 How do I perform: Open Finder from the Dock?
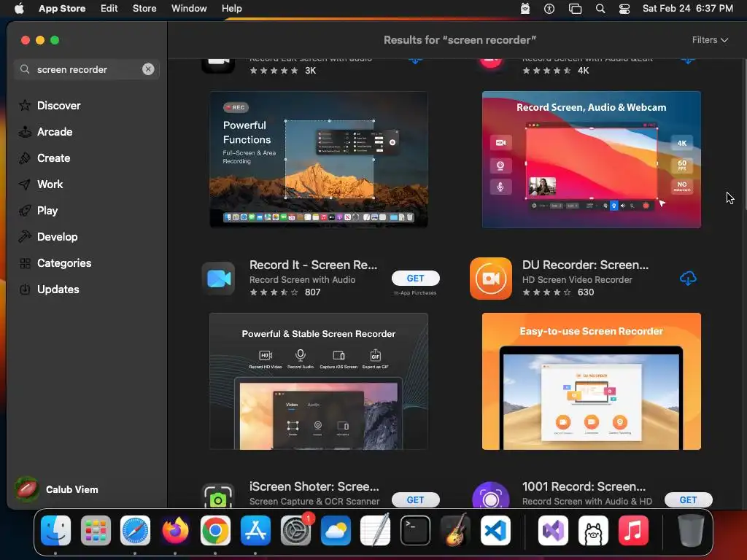click(x=55, y=530)
